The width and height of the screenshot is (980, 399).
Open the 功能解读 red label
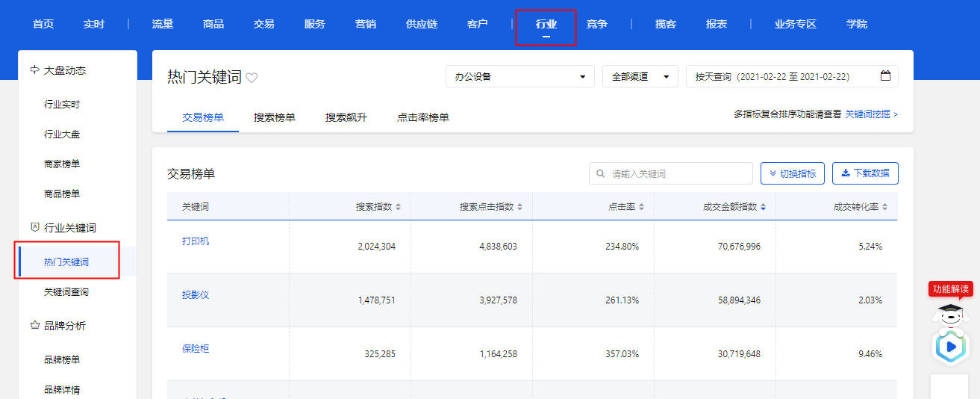tap(951, 289)
